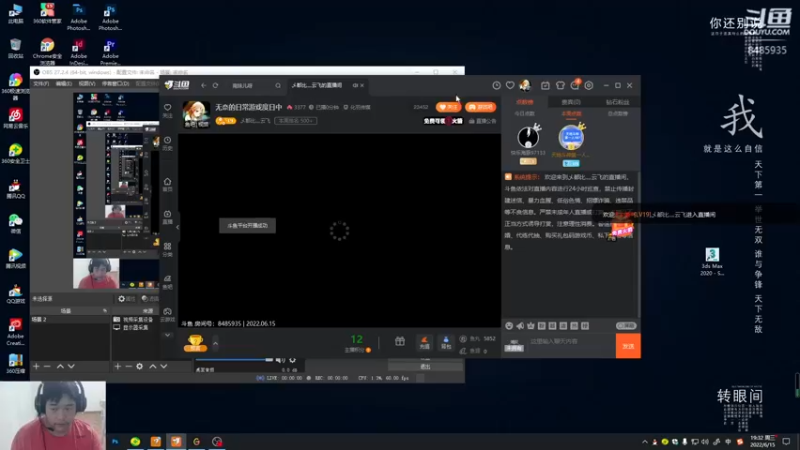Viewport: 800px width, 450px height.
Task: Go to Home (首页) in Douyu sidebar
Action: [167, 184]
